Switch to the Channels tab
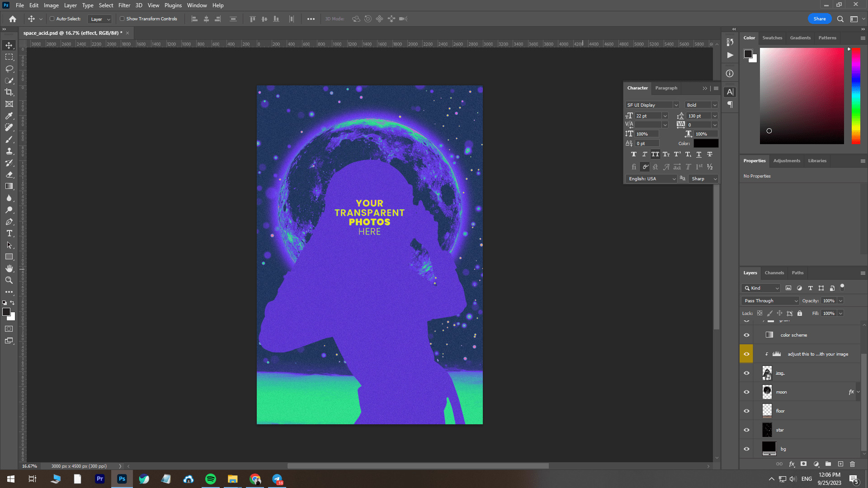Screen dimensions: 868x488 [774, 273]
